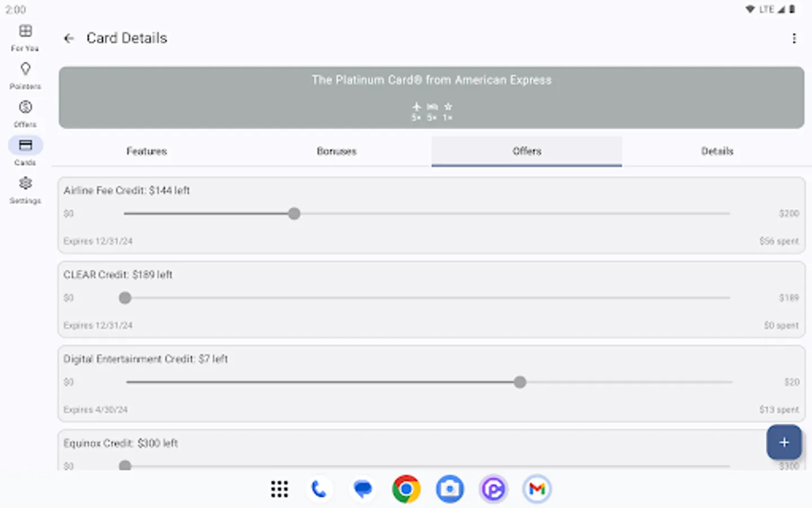Launch Gmail from the dock
The height and width of the screenshot is (508, 812).
pos(537,489)
